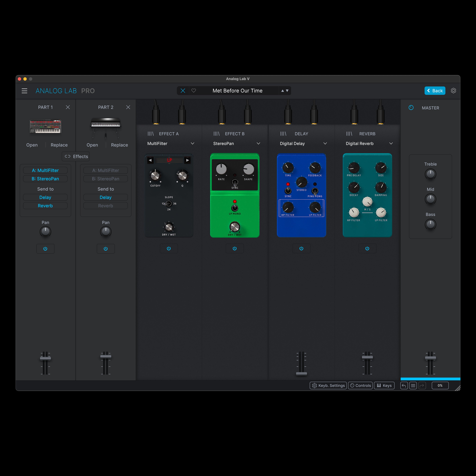The width and height of the screenshot is (476, 476).
Task: Open the hamburger main menu
Action: (24, 91)
